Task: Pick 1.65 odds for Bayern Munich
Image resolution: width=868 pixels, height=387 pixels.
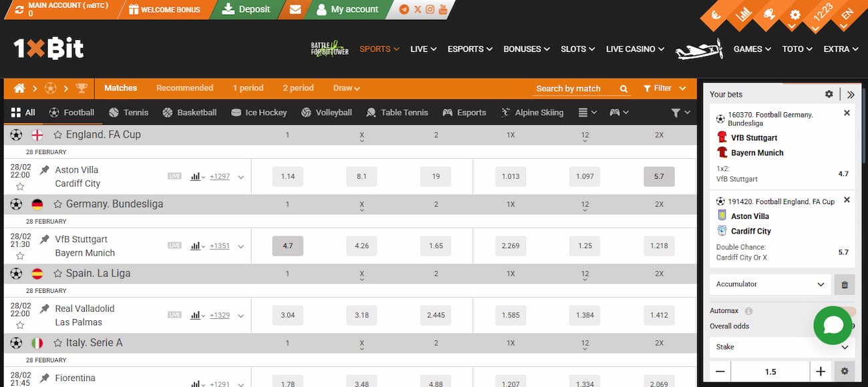Action: coord(436,246)
